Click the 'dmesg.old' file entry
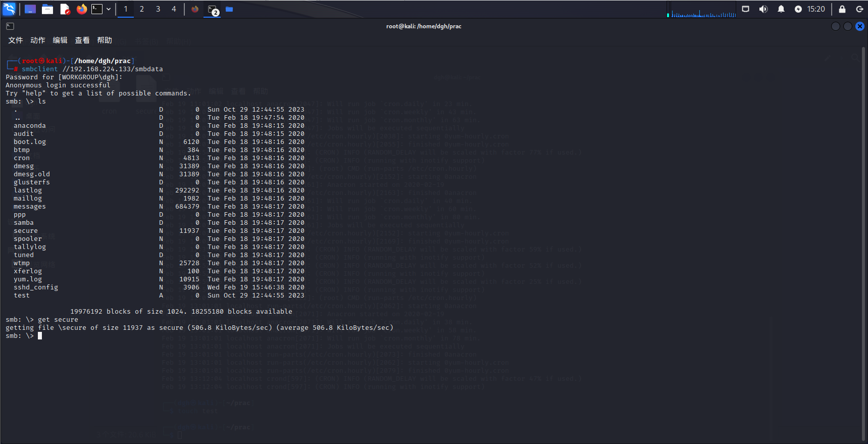The width and height of the screenshot is (868, 444). [32, 174]
